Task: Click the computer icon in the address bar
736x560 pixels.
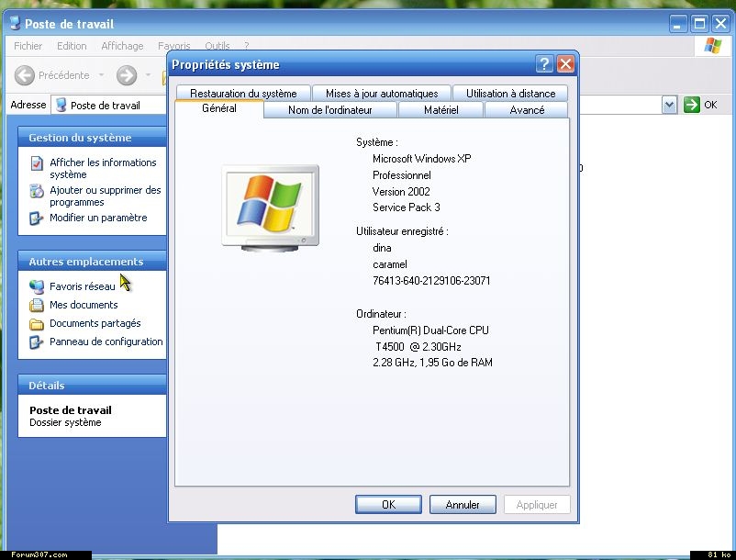Action: 61,106
